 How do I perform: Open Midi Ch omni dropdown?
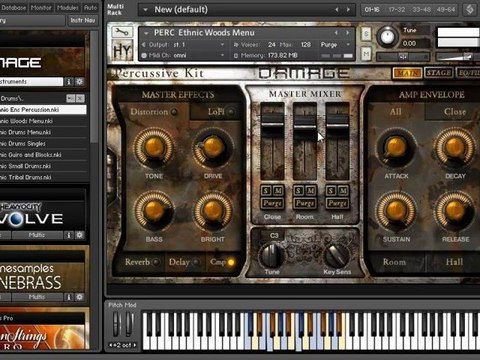[223, 55]
